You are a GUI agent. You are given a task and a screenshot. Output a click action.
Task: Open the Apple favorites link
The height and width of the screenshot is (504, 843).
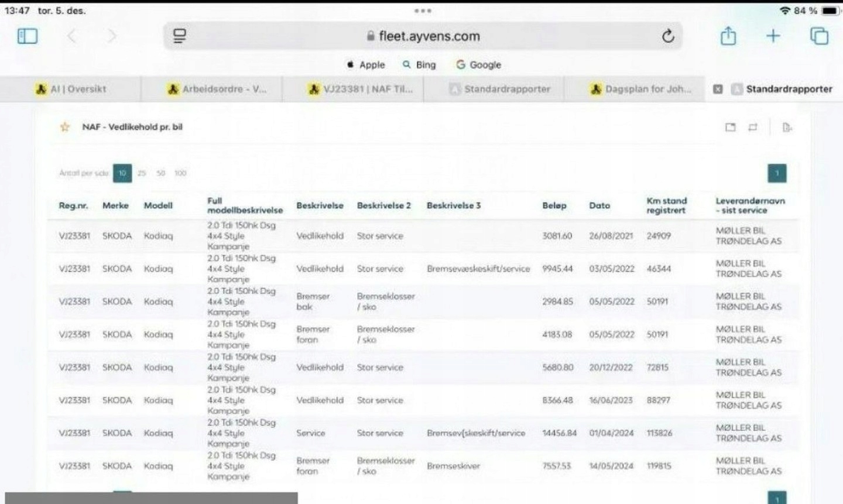(366, 65)
